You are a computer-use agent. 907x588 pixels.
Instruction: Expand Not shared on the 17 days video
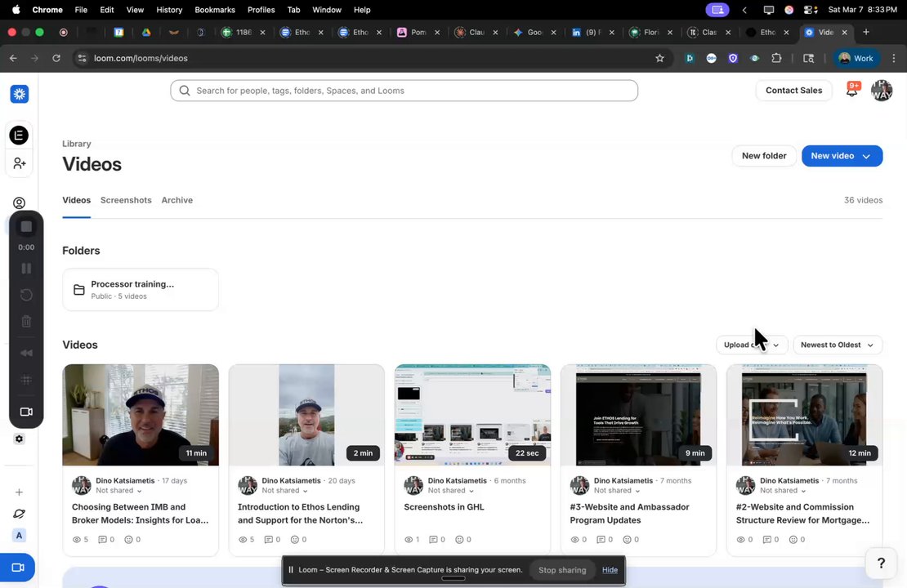click(x=118, y=490)
